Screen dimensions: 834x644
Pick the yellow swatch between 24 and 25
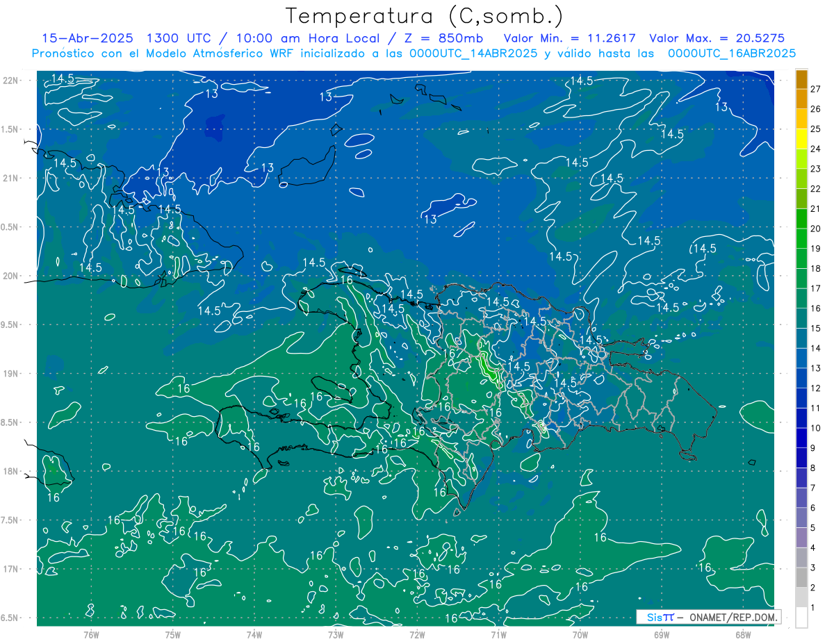click(801, 140)
